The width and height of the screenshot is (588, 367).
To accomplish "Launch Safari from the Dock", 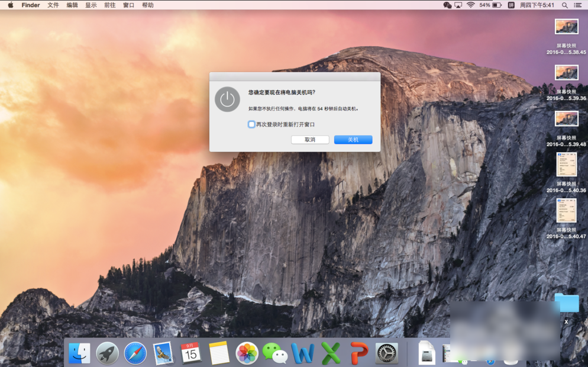I will click(x=135, y=353).
